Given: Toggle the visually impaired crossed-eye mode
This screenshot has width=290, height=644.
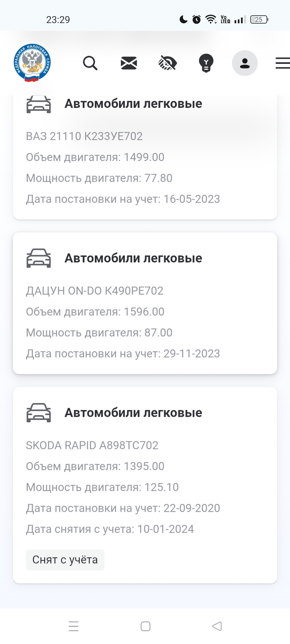Looking at the screenshot, I should pos(167,63).
